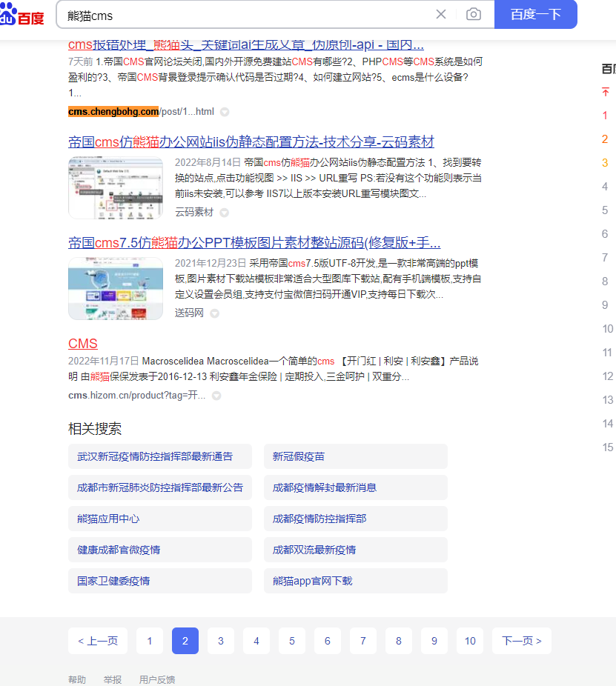The height and width of the screenshot is (686, 616).
Task: Select related search 成都双流最新疫情
Action: coord(356,550)
